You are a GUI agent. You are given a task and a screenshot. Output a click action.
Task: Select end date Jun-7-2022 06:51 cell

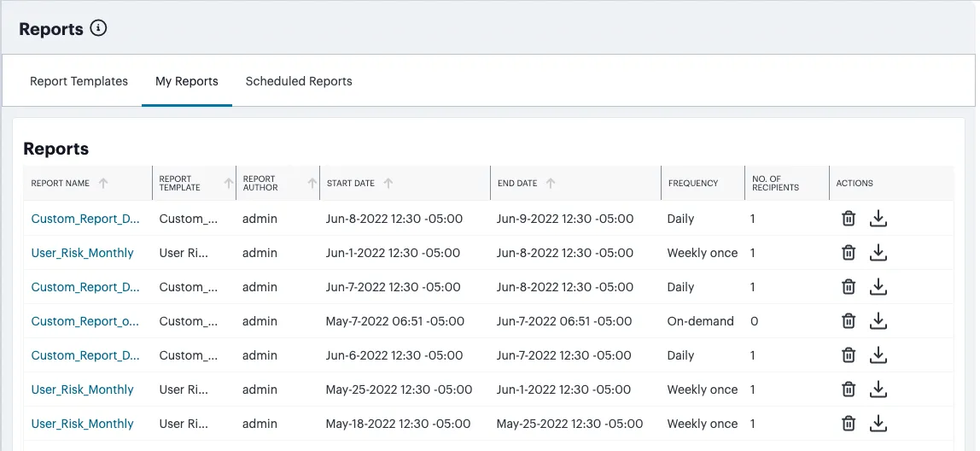pyautogui.click(x=564, y=321)
